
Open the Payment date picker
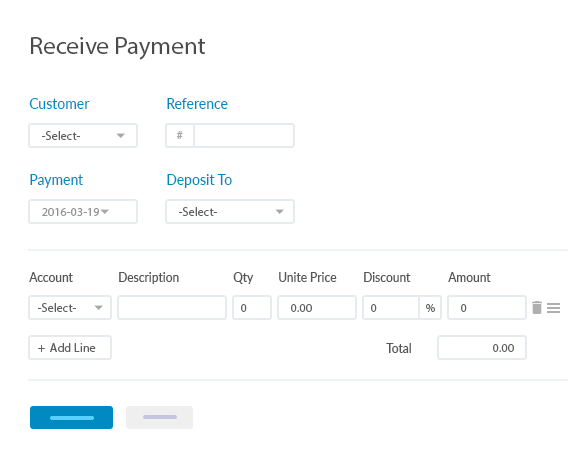pos(83,212)
